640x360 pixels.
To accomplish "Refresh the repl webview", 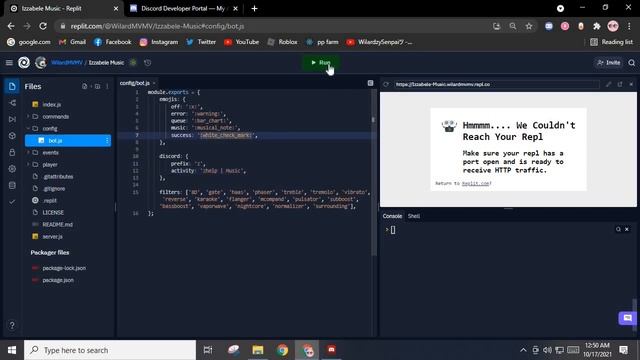I will (386, 84).
